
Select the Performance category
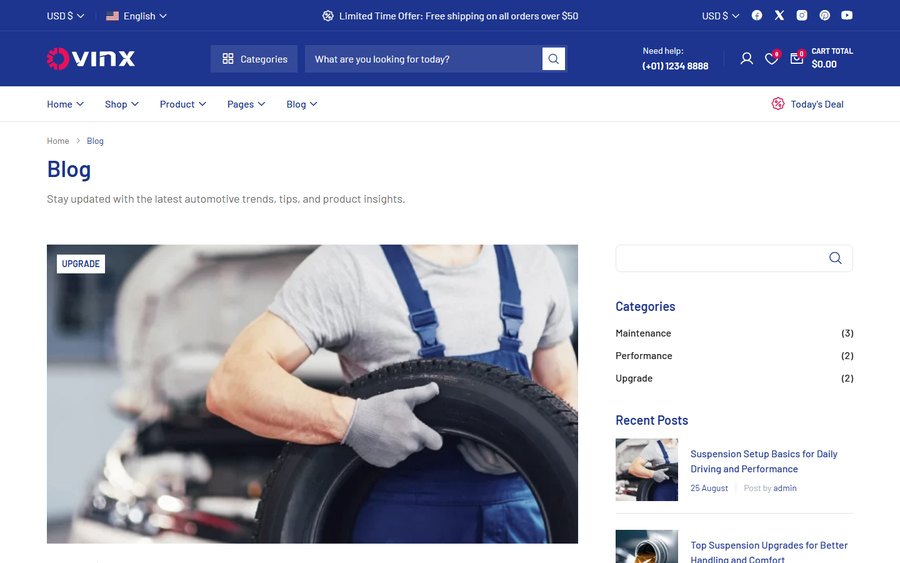coord(643,355)
